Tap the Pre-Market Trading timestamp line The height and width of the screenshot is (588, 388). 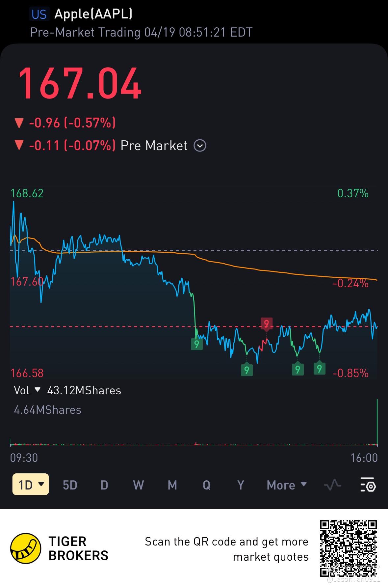pos(141,32)
